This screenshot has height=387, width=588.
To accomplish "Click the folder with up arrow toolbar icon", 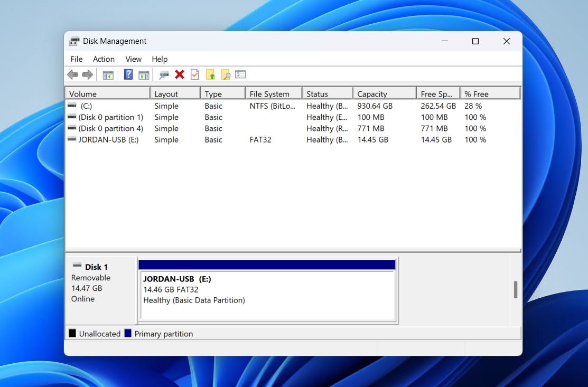I will 210,74.
